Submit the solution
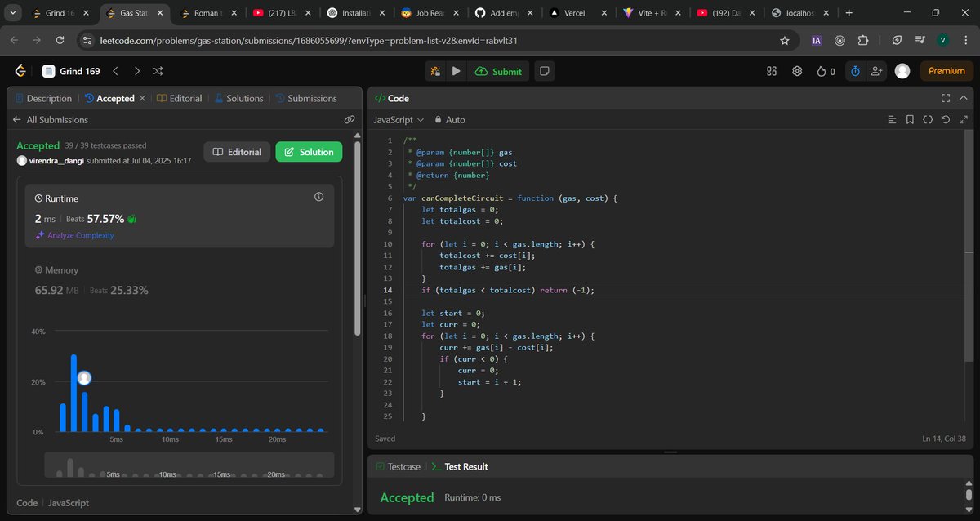 tap(498, 71)
